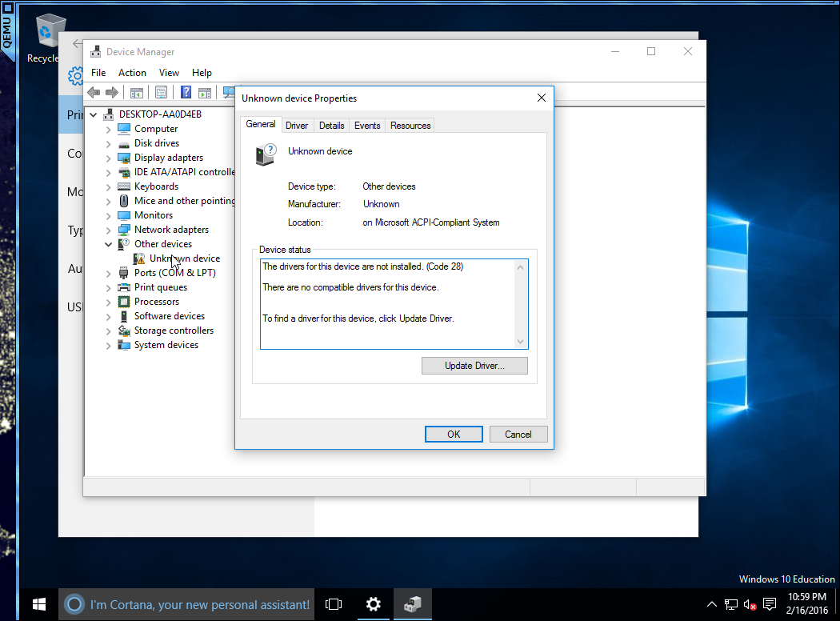Screen dimensions: 840x621
Task: Click the Settings gear on the taskbar
Action: [x=374, y=604]
